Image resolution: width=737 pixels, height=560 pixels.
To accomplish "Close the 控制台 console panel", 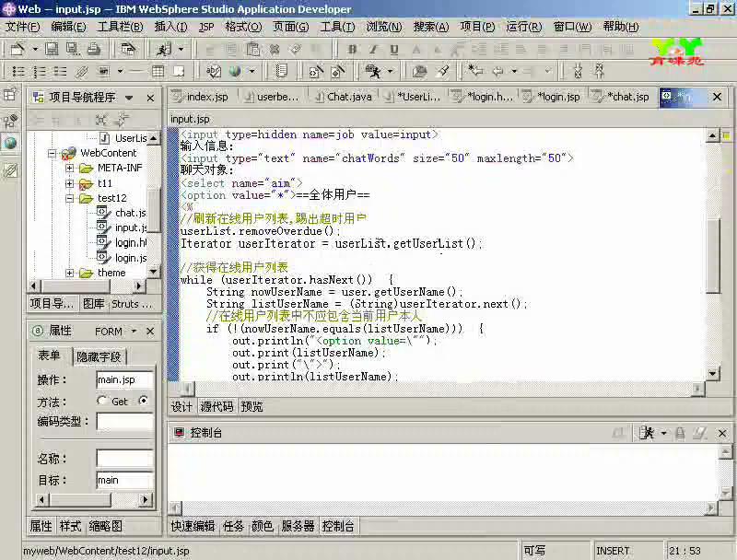I will coord(722,433).
